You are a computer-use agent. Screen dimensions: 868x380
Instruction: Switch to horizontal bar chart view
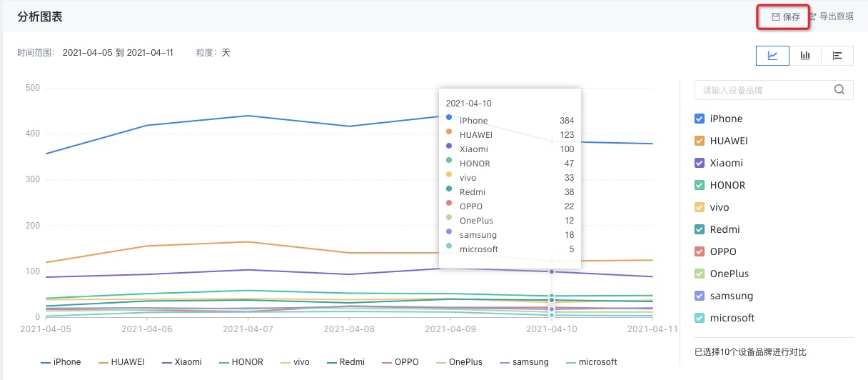pyautogui.click(x=837, y=56)
